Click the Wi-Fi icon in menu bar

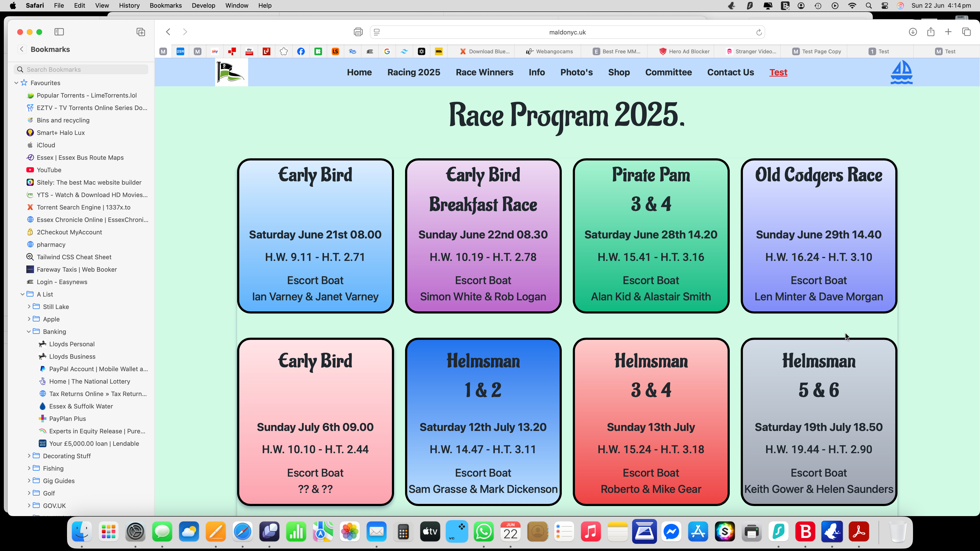click(852, 6)
